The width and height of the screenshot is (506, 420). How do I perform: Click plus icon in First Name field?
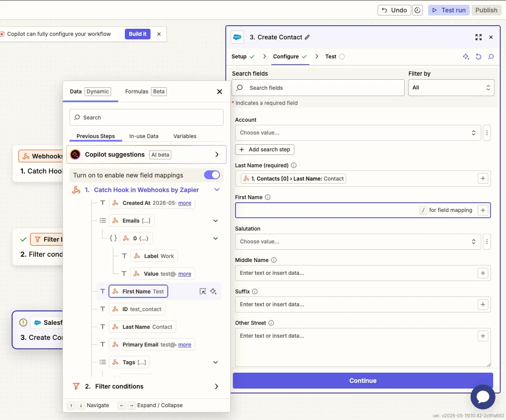click(x=483, y=210)
